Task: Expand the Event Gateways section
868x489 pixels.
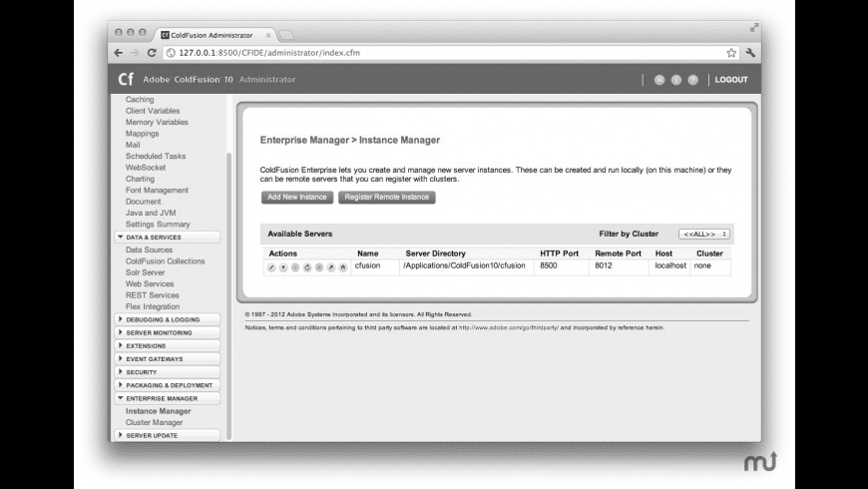Action: [168, 359]
